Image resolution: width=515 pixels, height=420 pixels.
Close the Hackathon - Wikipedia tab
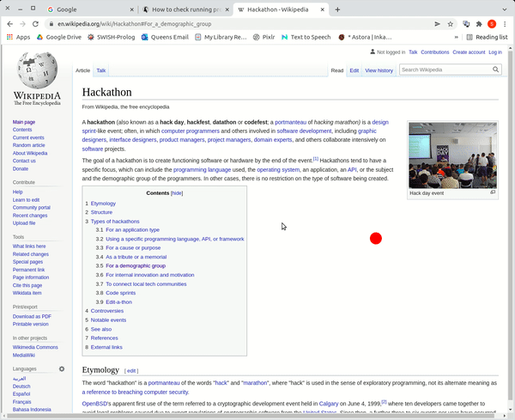tap(323, 9)
